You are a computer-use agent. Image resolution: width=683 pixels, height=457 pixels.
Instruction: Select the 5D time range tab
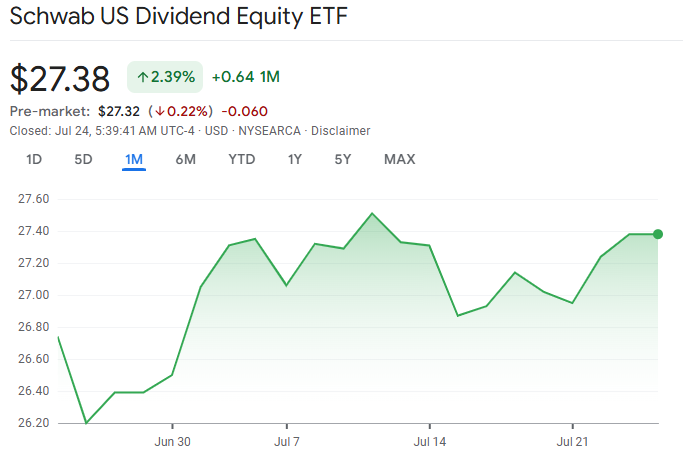(83, 159)
